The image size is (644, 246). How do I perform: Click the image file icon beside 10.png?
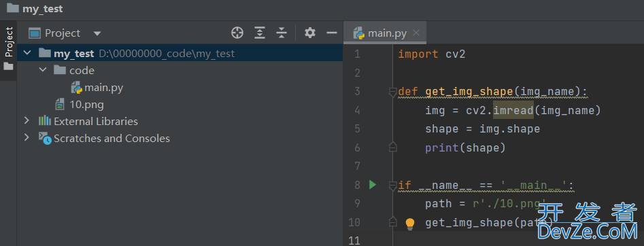(x=60, y=105)
